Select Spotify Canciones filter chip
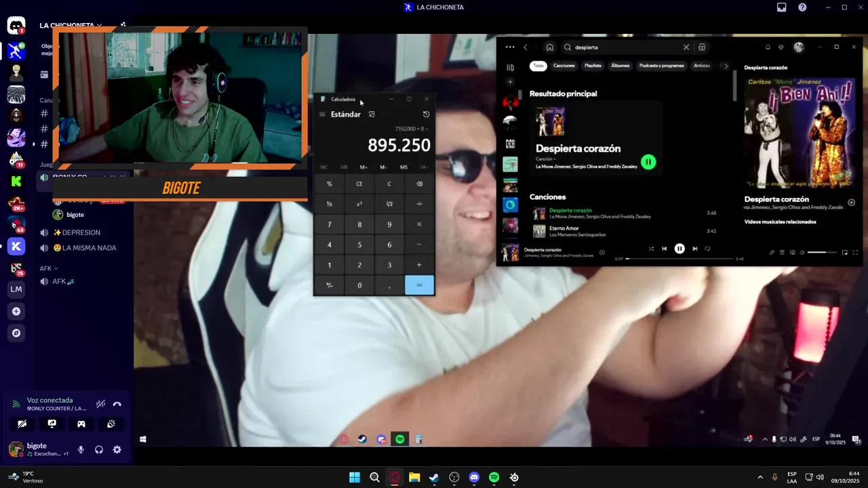 click(x=564, y=66)
